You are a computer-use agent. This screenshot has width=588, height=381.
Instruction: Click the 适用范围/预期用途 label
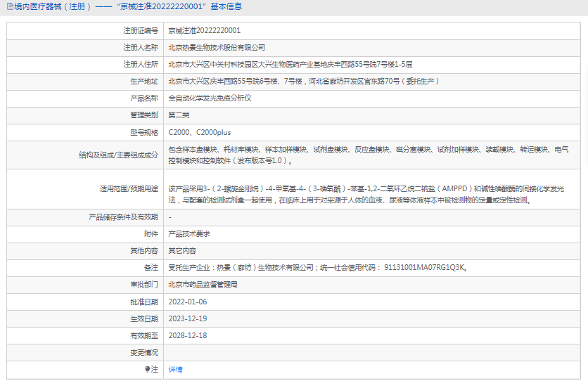tap(129, 189)
